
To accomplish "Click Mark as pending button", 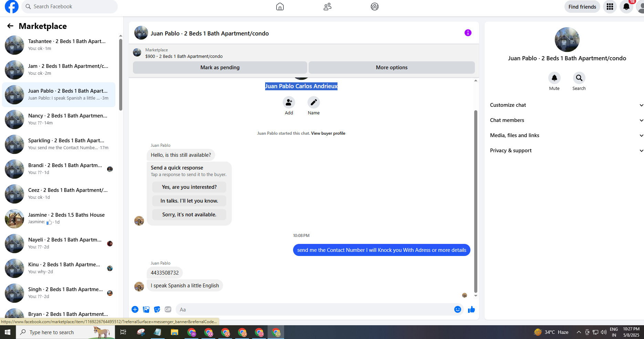I will pyautogui.click(x=220, y=68).
